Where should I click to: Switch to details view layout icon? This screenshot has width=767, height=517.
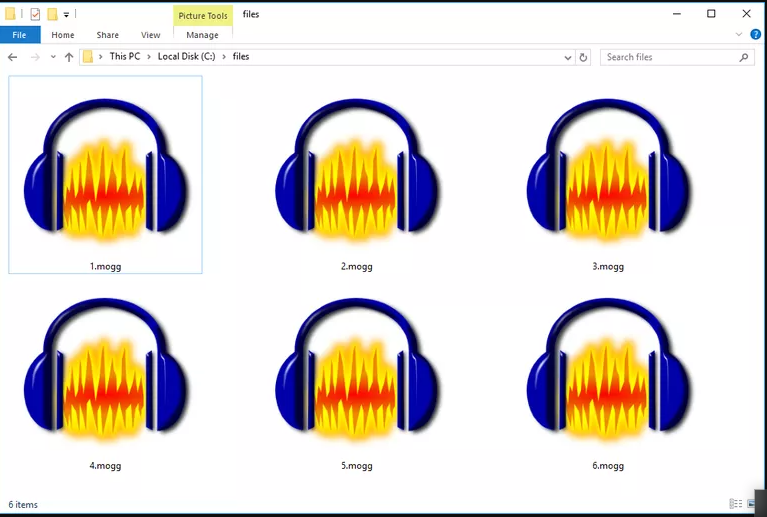[x=735, y=503]
